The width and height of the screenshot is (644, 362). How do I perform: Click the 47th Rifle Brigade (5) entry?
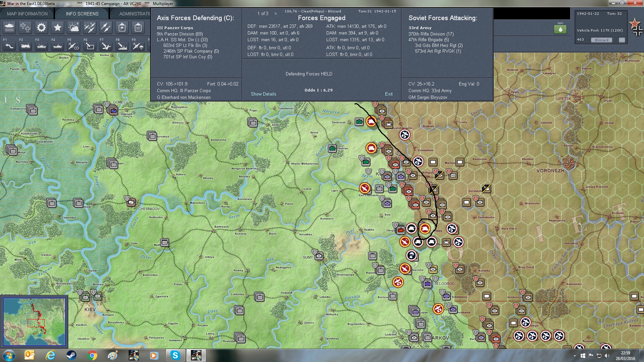point(429,40)
